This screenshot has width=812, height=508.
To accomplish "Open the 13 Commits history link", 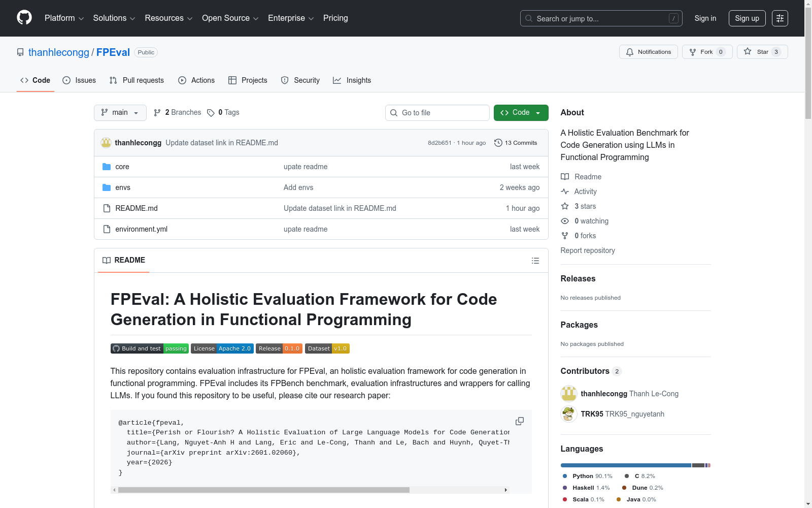I will click(516, 143).
